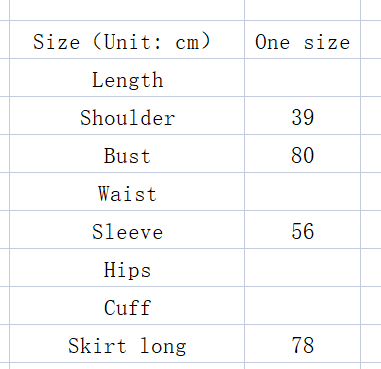Select the 'One size' header cell
The width and height of the screenshot is (381, 369).
(302, 40)
